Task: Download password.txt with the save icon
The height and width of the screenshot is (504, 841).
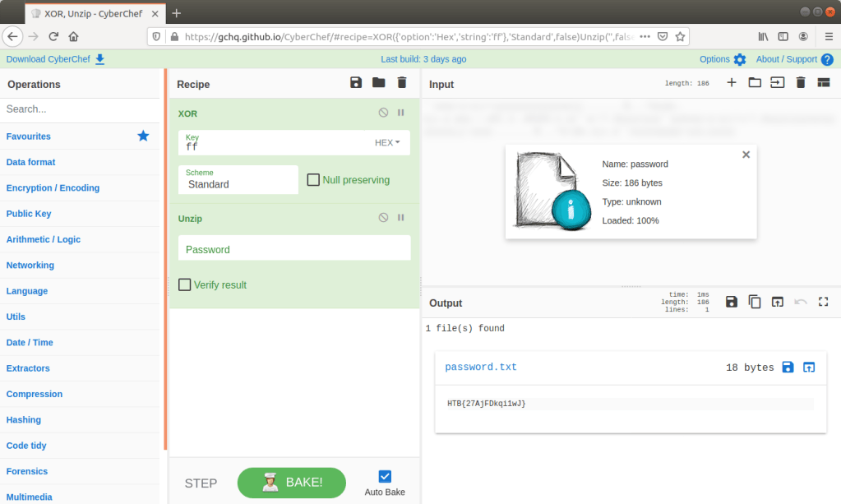Action: (788, 368)
